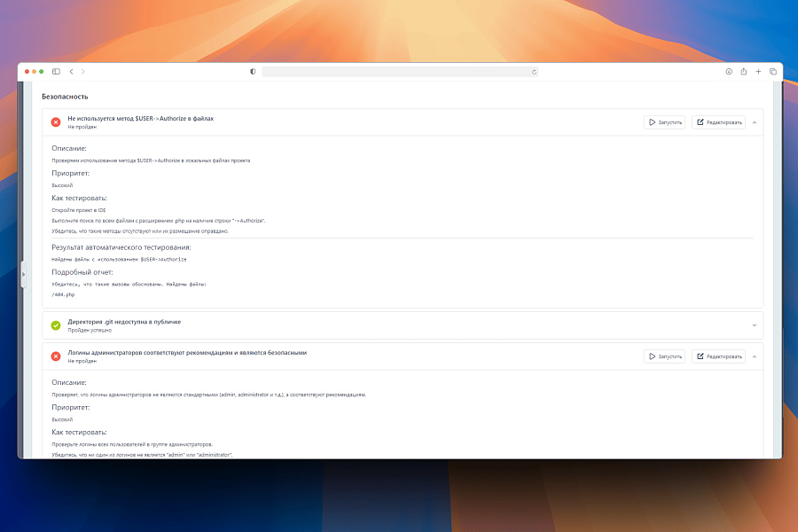Click 'Как тестировать:' heading in first check

coord(79,198)
